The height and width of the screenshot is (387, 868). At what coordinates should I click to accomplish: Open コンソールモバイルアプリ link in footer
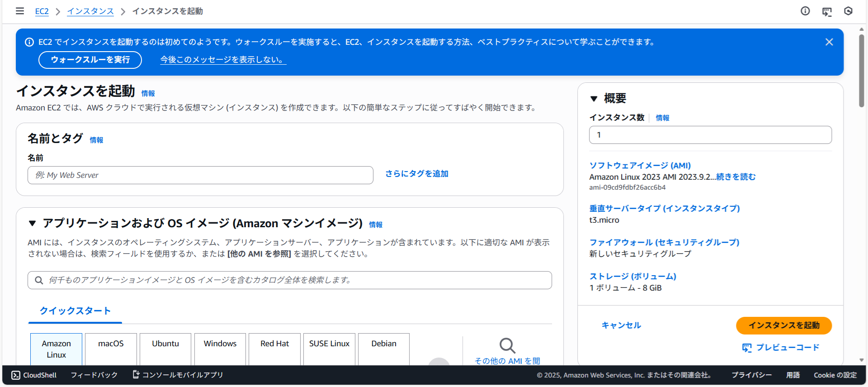coord(178,375)
